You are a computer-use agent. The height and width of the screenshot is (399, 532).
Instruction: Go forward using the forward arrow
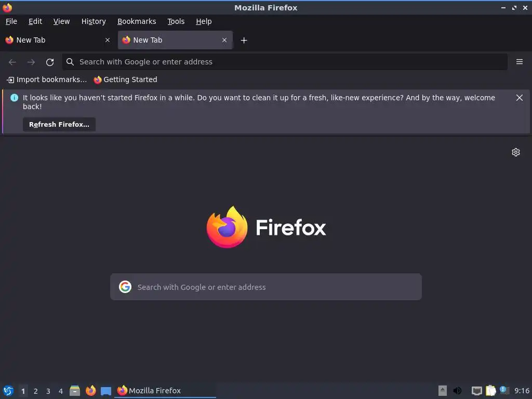31,62
